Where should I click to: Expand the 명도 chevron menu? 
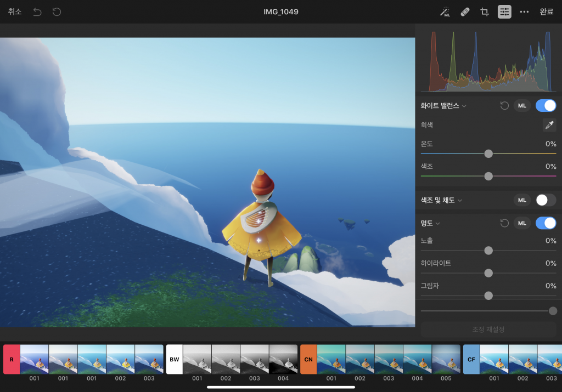437,223
